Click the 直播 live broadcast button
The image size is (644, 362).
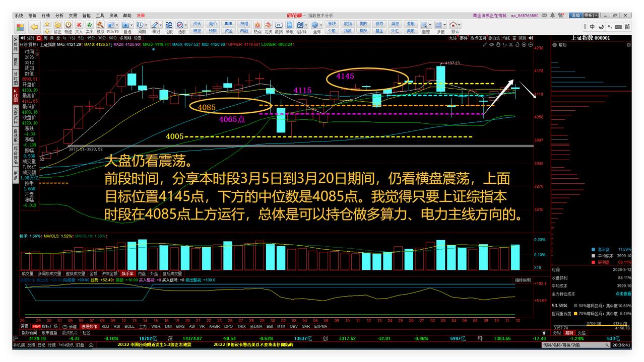pyautogui.click(x=576, y=15)
